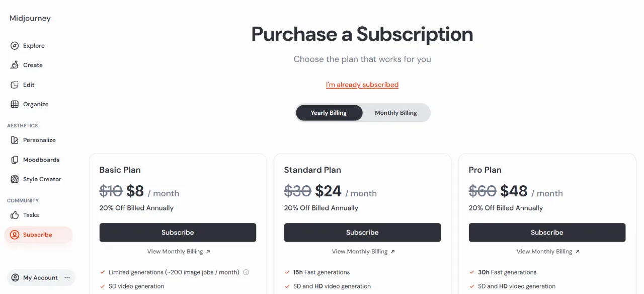Subscribe to the Basic Plan
The image size is (644, 294).
(x=178, y=233)
